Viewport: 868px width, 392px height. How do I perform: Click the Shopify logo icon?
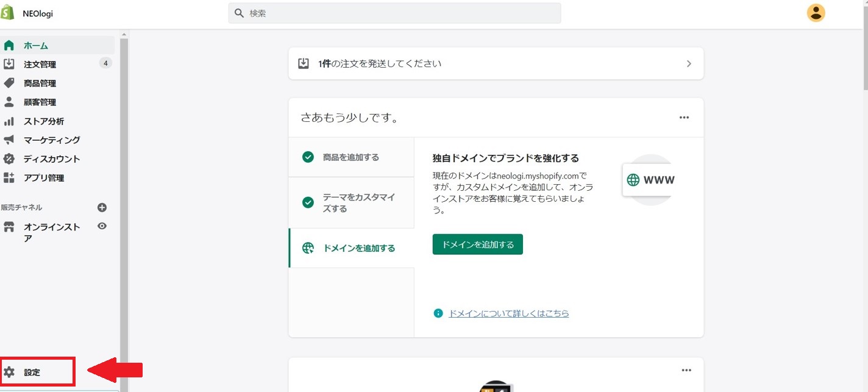pyautogui.click(x=8, y=13)
